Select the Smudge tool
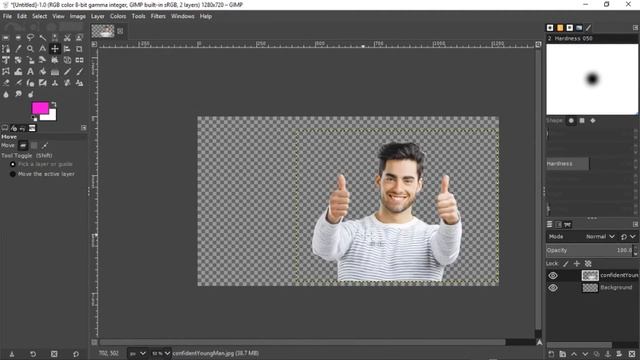The image size is (640, 360). [x=18, y=95]
